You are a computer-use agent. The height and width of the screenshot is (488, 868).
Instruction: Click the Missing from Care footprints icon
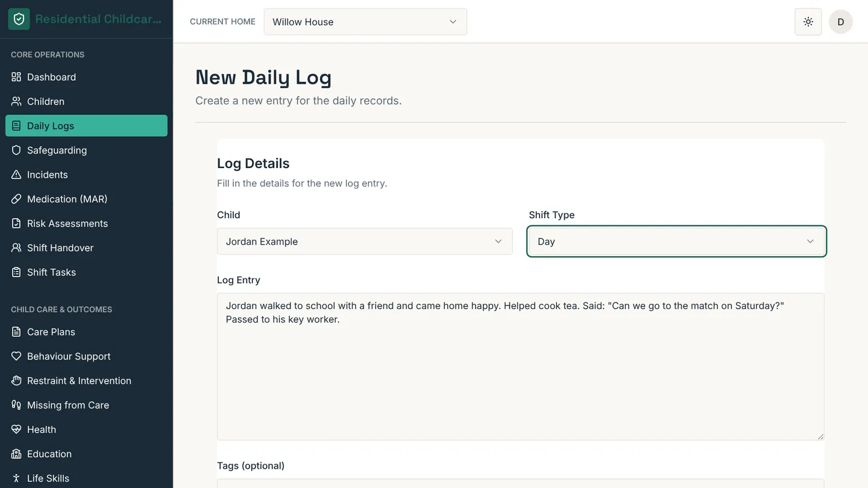16,405
